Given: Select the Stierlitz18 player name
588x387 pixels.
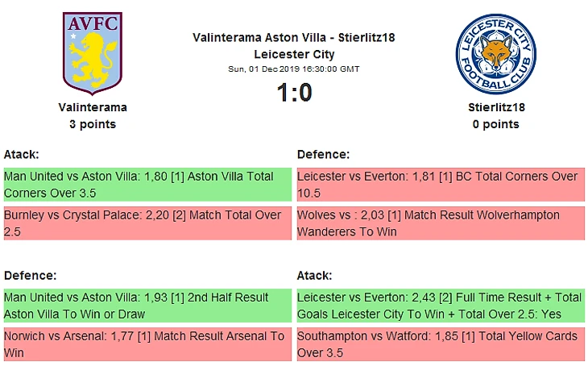Looking at the screenshot, I should [496, 107].
